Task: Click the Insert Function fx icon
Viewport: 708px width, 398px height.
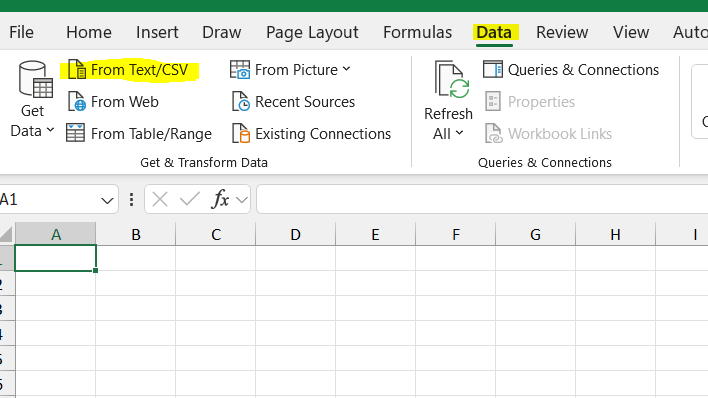Action: tap(220, 199)
